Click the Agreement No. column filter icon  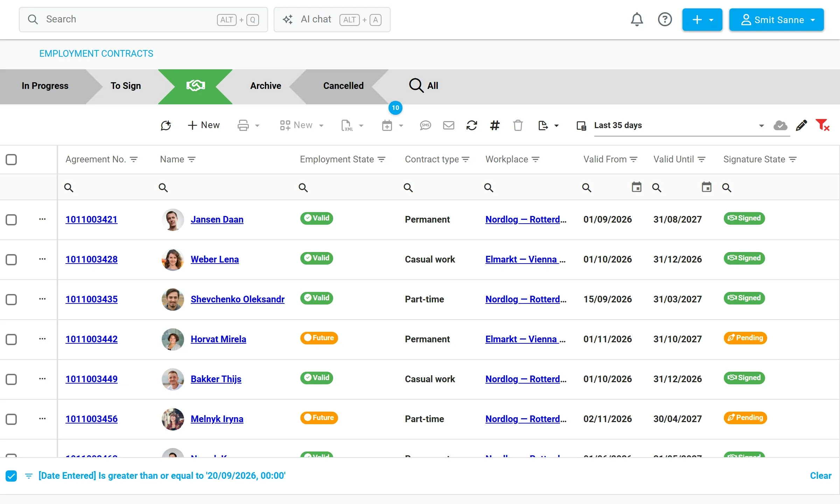pyautogui.click(x=134, y=160)
